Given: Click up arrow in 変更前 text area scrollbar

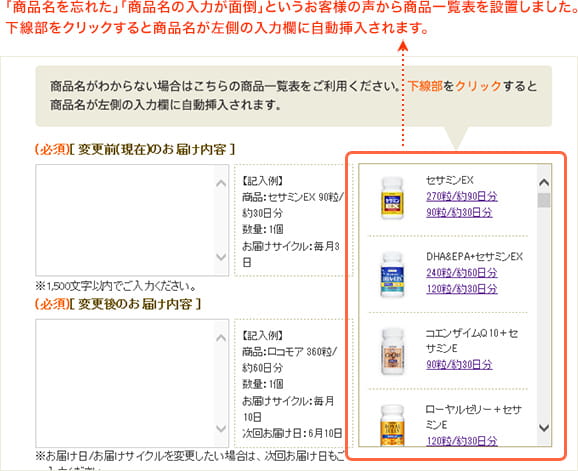Looking at the screenshot, I should tap(221, 184).
